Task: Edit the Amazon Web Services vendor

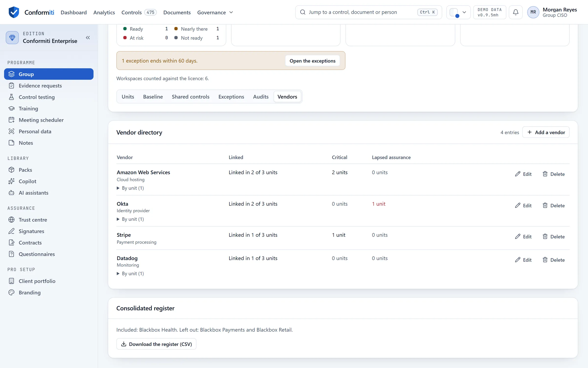Action: point(523,174)
